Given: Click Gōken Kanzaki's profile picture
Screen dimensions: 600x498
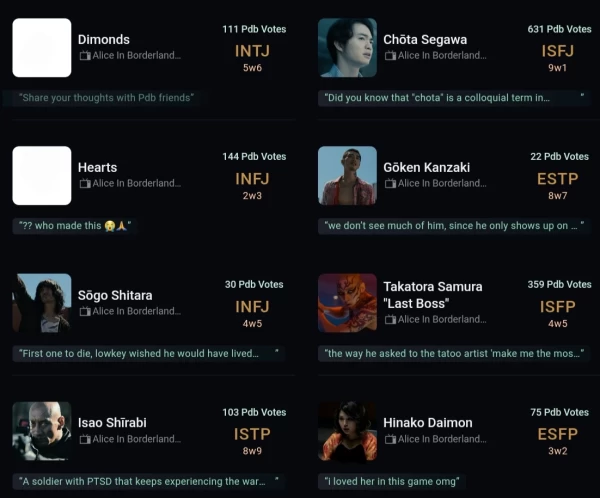Looking at the screenshot, I should pos(347,176).
